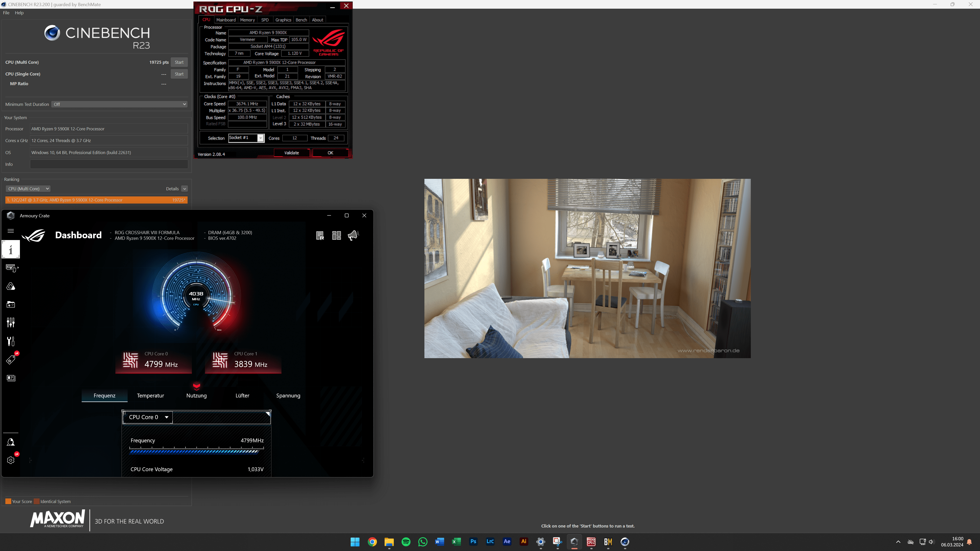The height and width of the screenshot is (551, 980).
Task: Switch to the Frequenz tab
Action: pos(105,395)
